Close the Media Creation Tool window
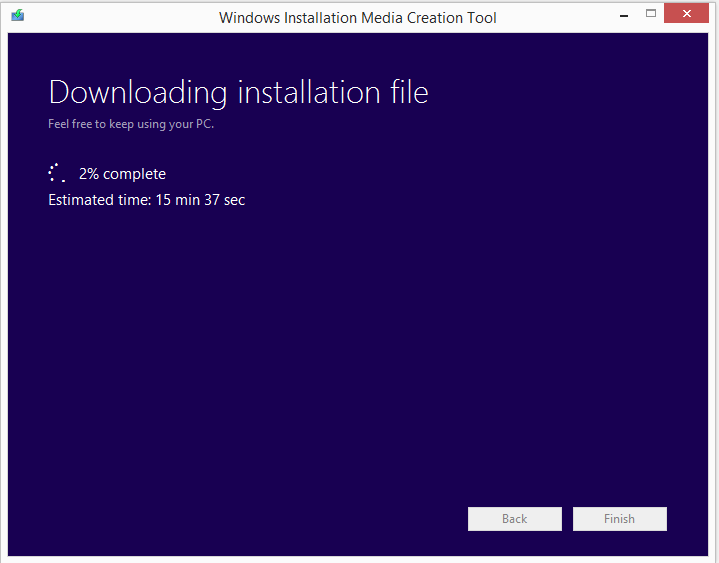 [686, 13]
